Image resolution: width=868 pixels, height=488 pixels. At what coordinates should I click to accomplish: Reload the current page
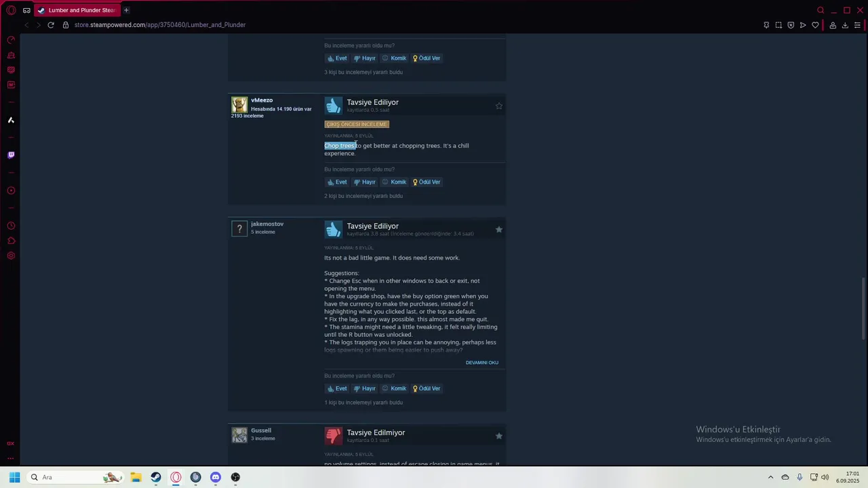[x=50, y=25]
